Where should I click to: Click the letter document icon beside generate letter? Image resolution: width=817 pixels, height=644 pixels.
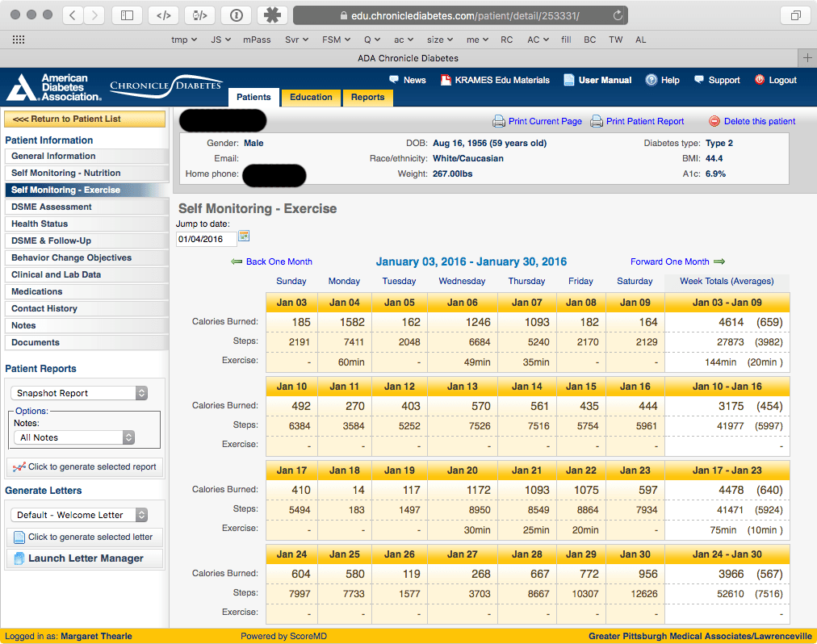coord(19,537)
